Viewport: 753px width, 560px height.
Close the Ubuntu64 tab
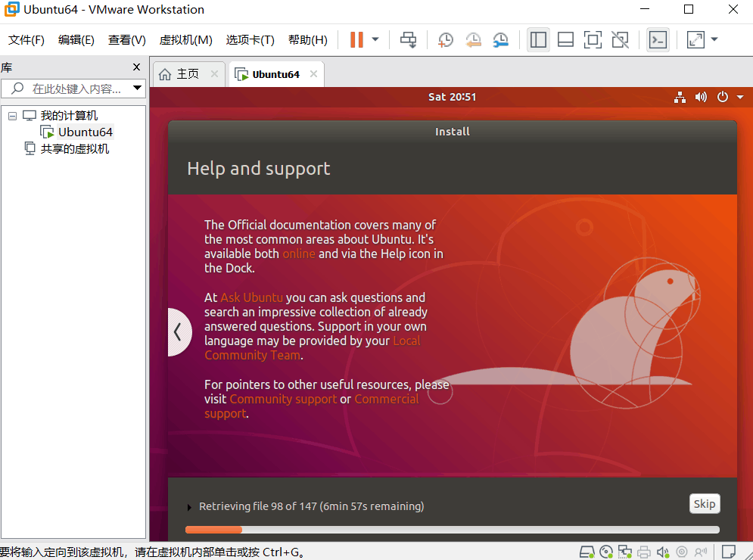point(313,74)
